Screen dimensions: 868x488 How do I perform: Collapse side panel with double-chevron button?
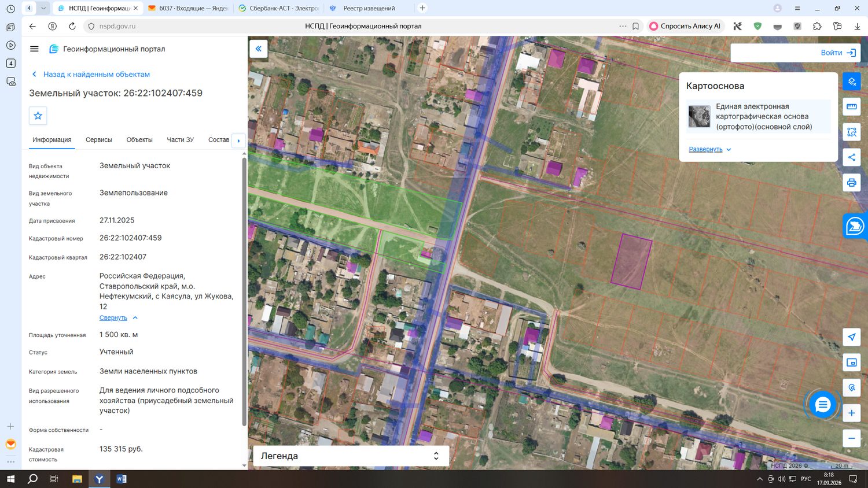click(x=259, y=49)
